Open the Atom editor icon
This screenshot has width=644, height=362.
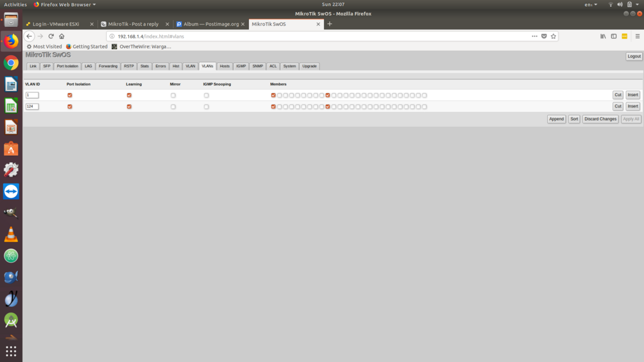click(11, 256)
